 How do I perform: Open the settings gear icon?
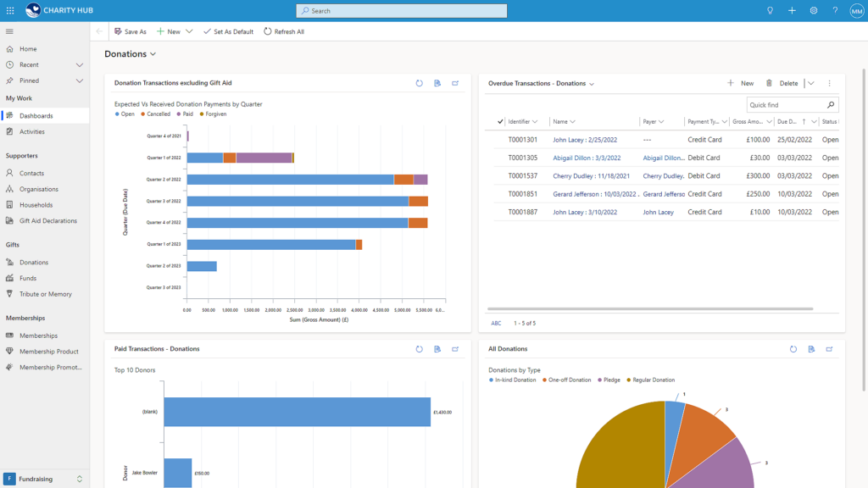pyautogui.click(x=813, y=10)
